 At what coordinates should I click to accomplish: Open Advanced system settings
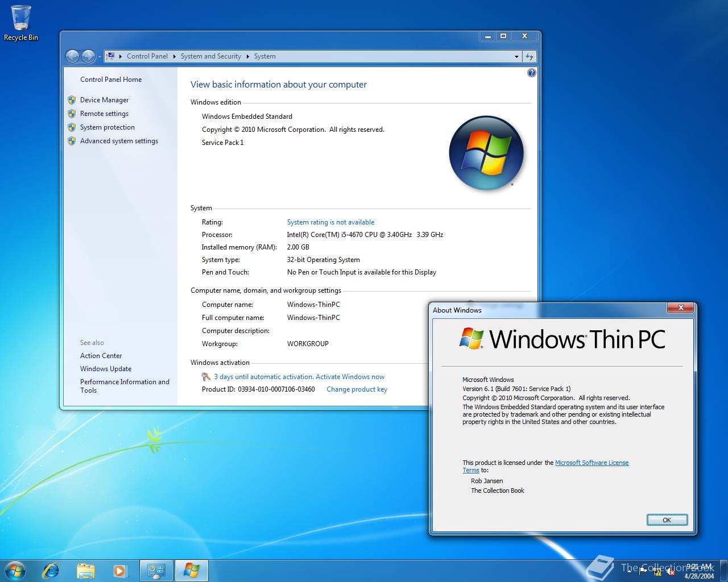click(119, 141)
